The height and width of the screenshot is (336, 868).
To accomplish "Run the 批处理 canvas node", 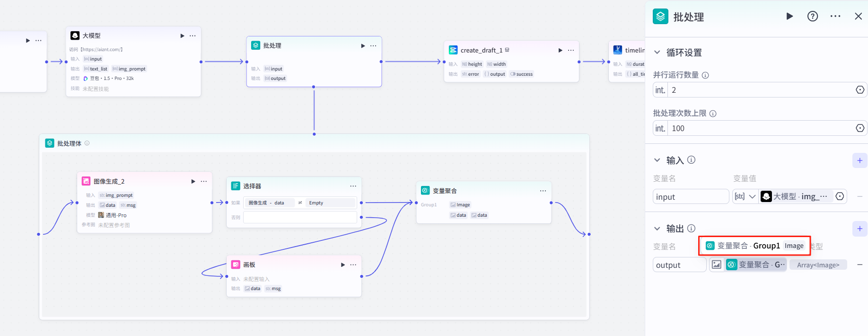I will 363,45.
